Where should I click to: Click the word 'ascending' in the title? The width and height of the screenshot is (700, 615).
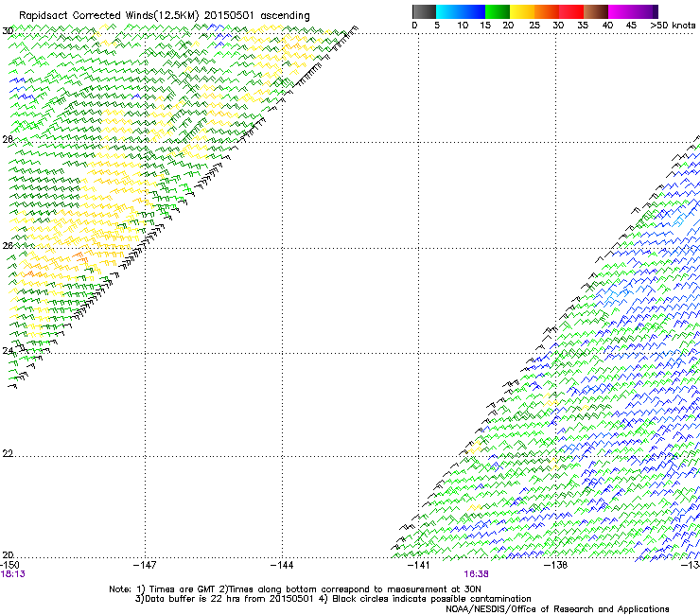click(x=285, y=16)
